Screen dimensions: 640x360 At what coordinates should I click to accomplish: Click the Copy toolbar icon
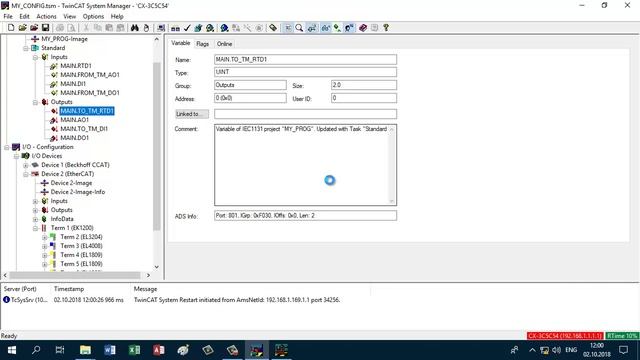[x=98, y=28]
